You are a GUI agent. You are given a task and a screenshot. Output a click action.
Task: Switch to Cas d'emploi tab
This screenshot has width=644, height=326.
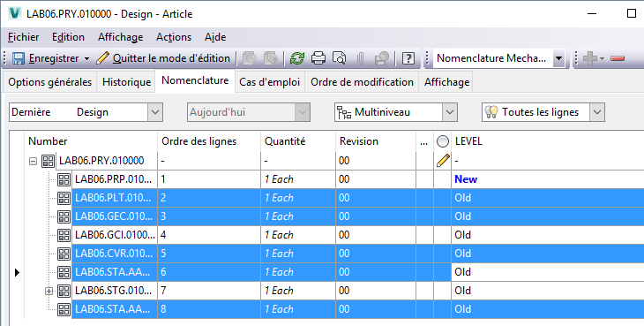[269, 82]
